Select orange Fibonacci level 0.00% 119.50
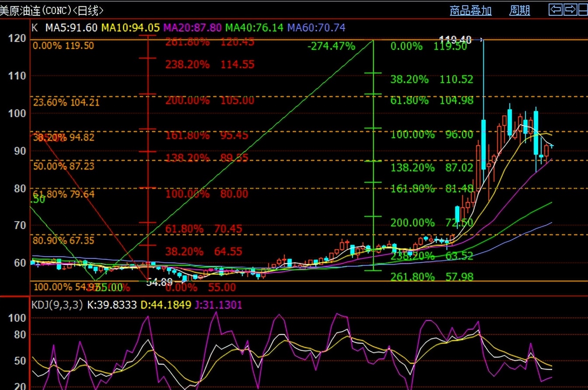The width and height of the screenshot is (588, 390). pos(63,45)
